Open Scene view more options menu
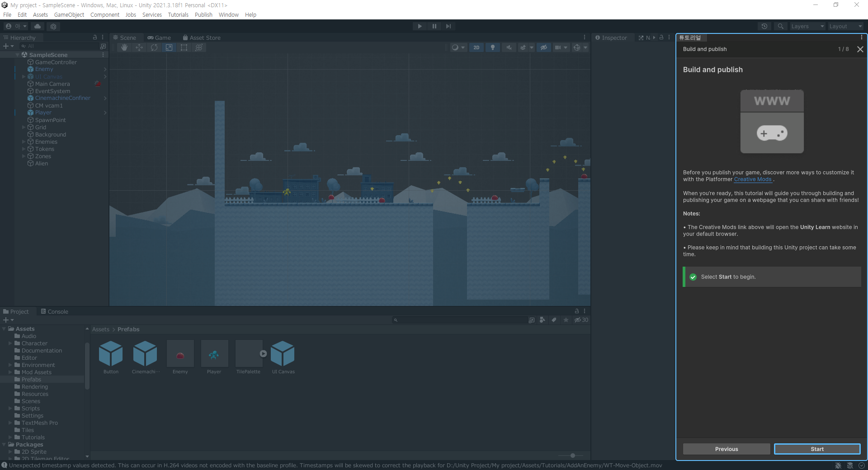The height and width of the screenshot is (470, 868). point(585,38)
